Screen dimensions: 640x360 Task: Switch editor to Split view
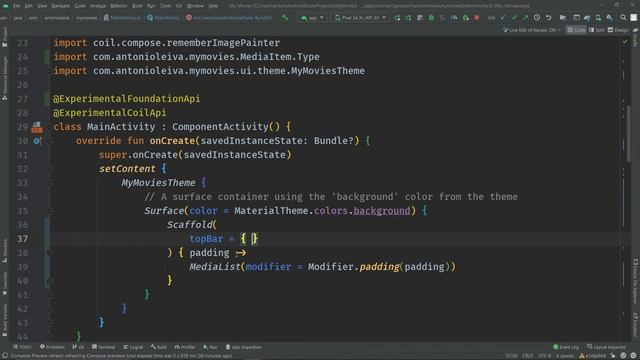coord(596,30)
